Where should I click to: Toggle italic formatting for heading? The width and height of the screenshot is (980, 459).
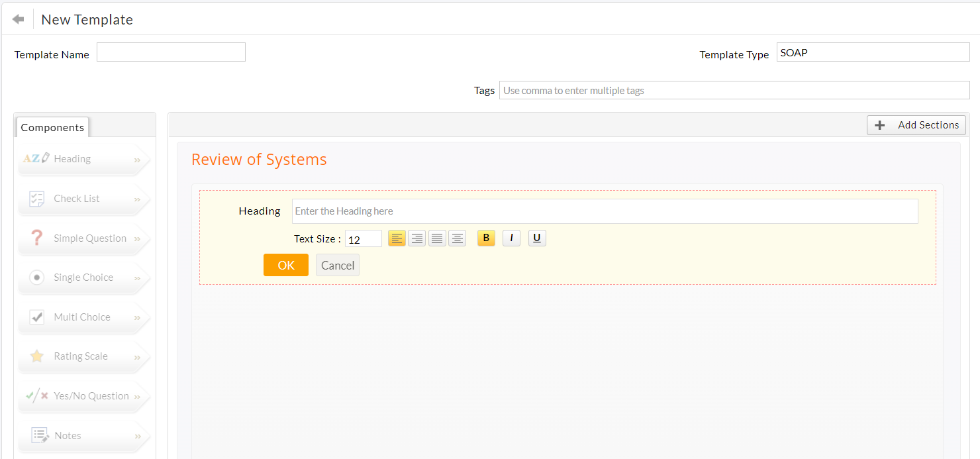coord(511,238)
